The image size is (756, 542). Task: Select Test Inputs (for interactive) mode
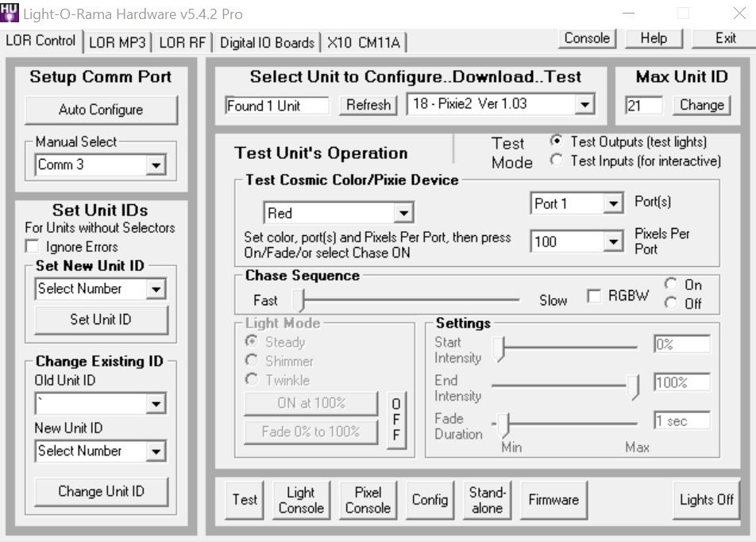[557, 161]
